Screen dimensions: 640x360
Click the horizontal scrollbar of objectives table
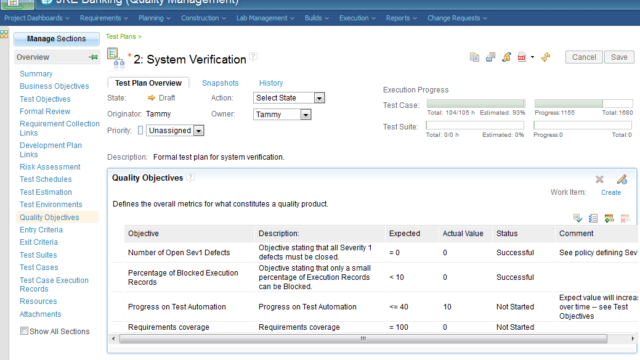363,338
